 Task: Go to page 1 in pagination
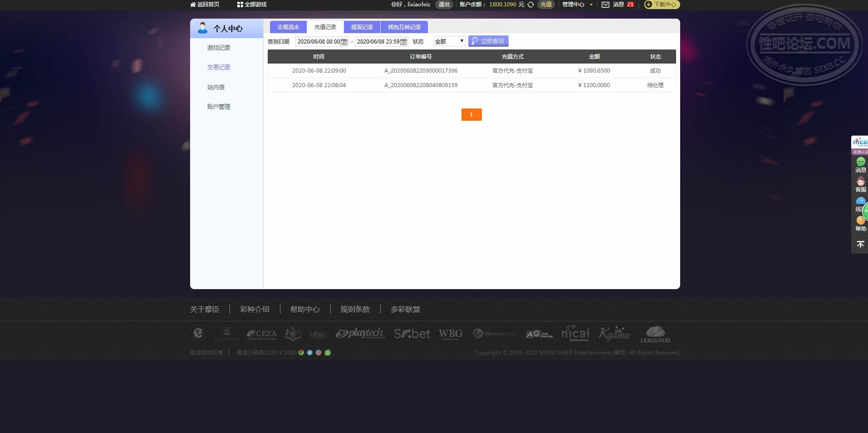471,115
